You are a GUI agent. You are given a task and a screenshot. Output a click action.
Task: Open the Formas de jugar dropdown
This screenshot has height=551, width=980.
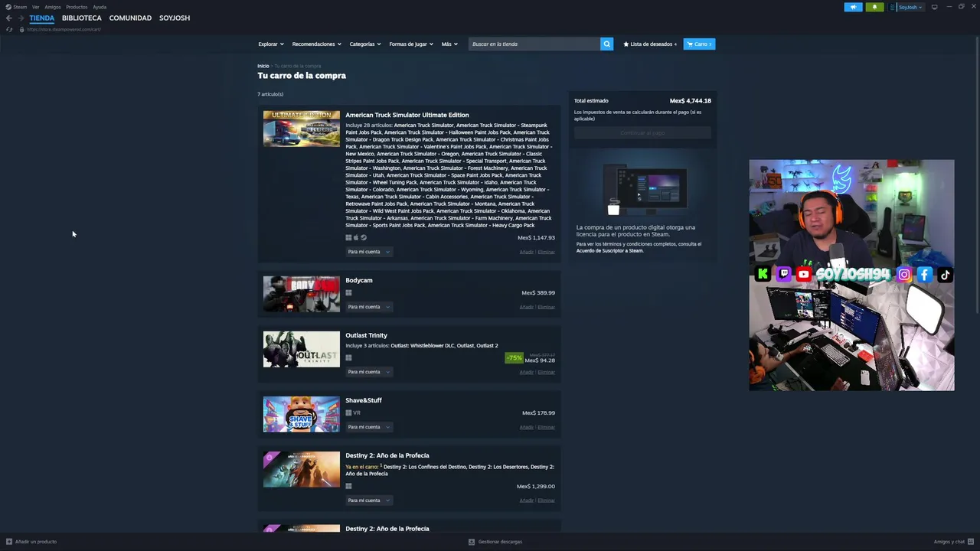410,44
